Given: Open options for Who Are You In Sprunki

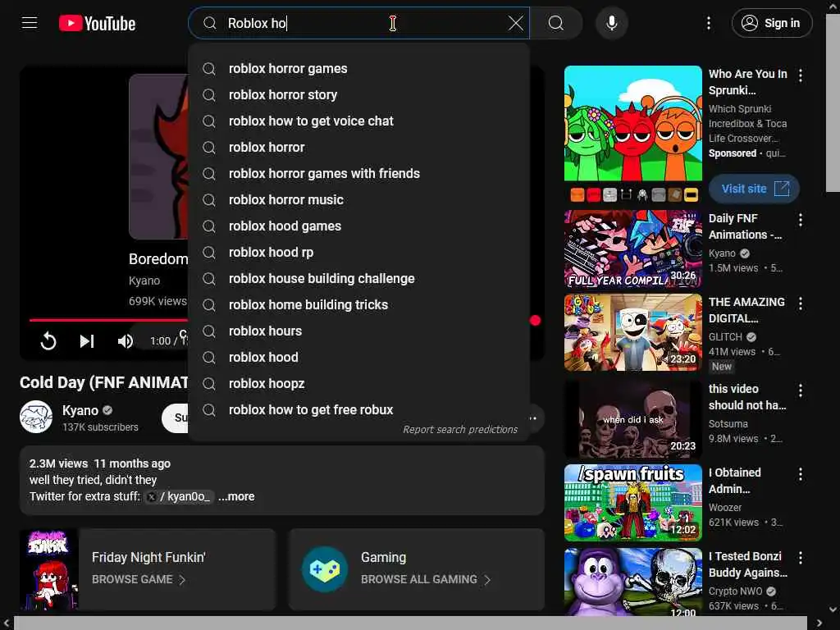Looking at the screenshot, I should click(x=801, y=75).
